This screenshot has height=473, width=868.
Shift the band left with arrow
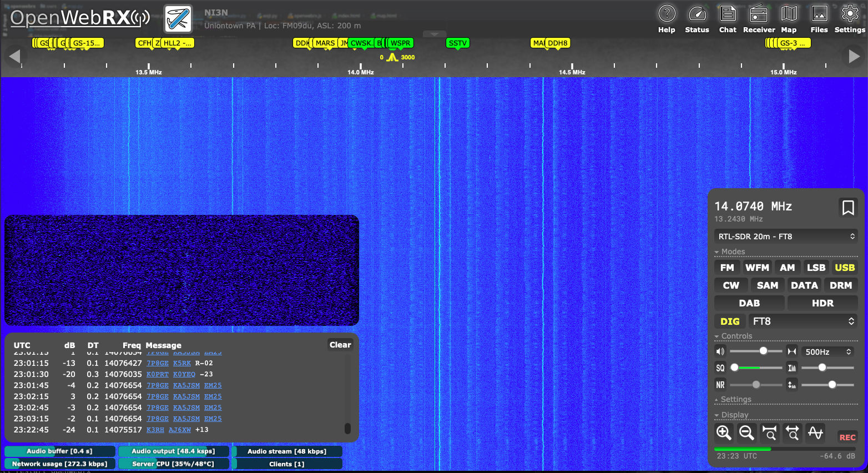tap(15, 56)
